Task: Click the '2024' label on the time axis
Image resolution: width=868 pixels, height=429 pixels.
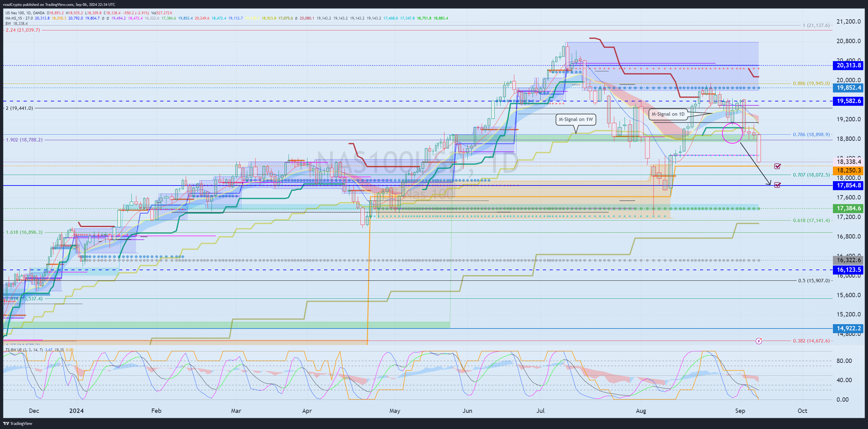Action: pyautogui.click(x=76, y=411)
